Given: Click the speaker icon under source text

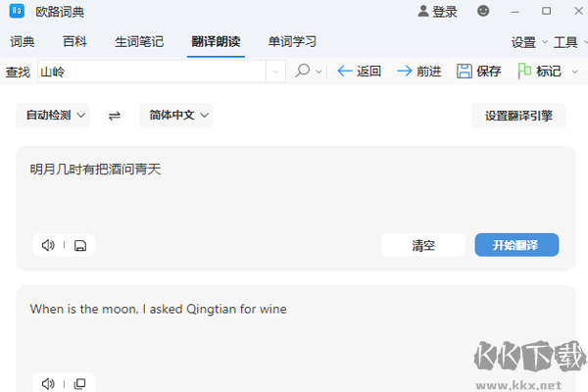Looking at the screenshot, I should [x=48, y=245].
